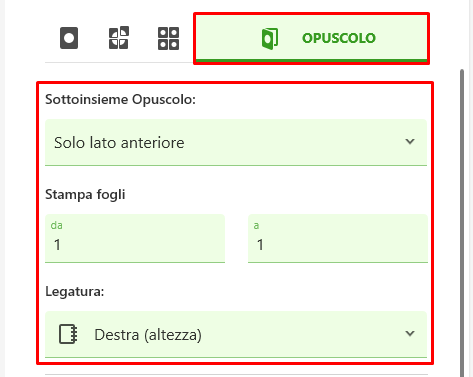Focus the "a" ending sheet field

(x=338, y=238)
